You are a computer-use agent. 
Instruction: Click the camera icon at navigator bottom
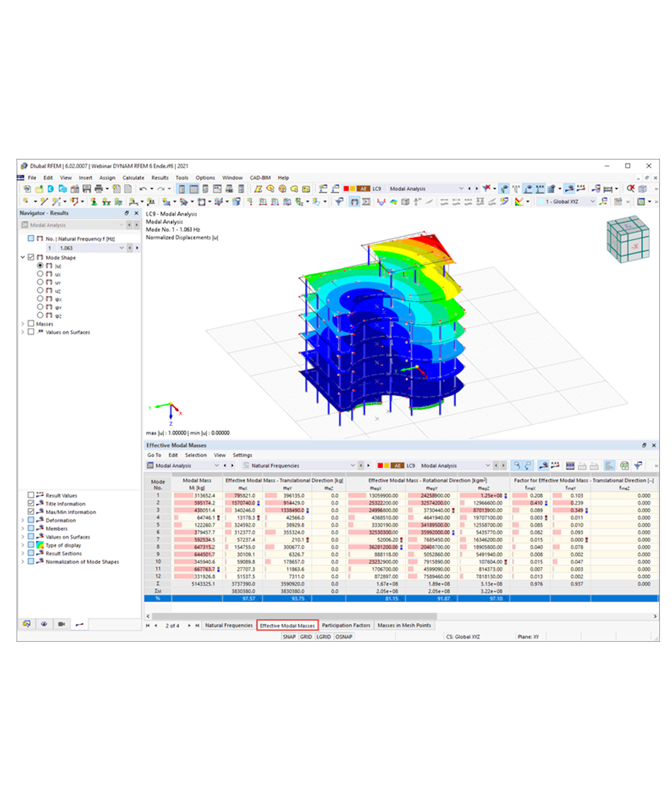[x=61, y=624]
